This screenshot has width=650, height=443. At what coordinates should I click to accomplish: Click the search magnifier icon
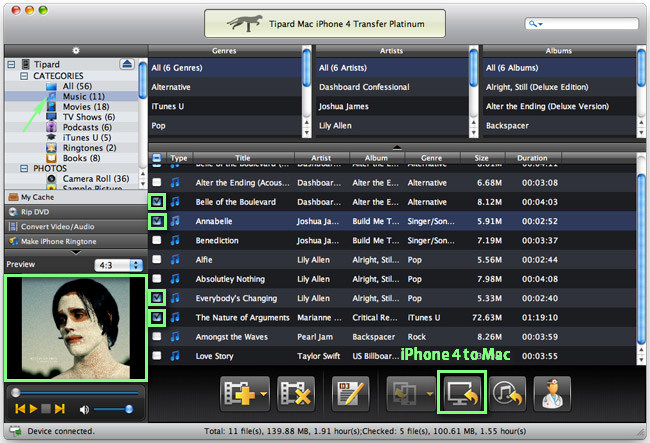point(533,24)
